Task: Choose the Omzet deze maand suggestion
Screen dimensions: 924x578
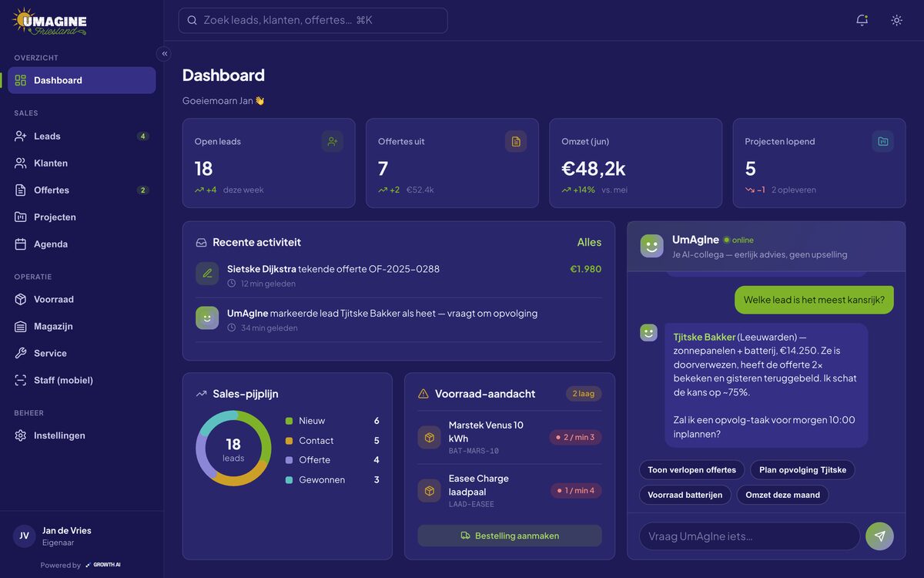Action: [x=782, y=495]
